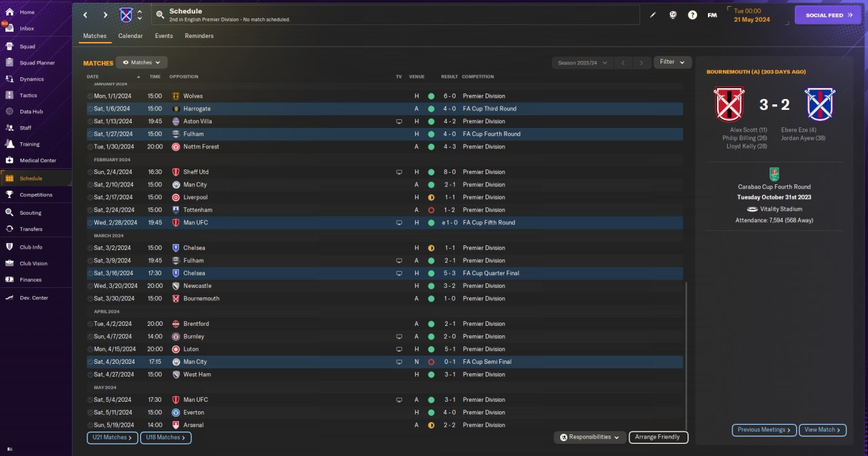Click the green win dot on Sheff Utd row

[431, 172]
